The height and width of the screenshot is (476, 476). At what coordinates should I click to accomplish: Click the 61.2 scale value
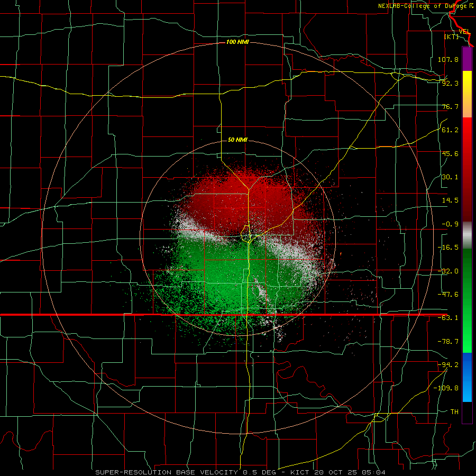450,130
